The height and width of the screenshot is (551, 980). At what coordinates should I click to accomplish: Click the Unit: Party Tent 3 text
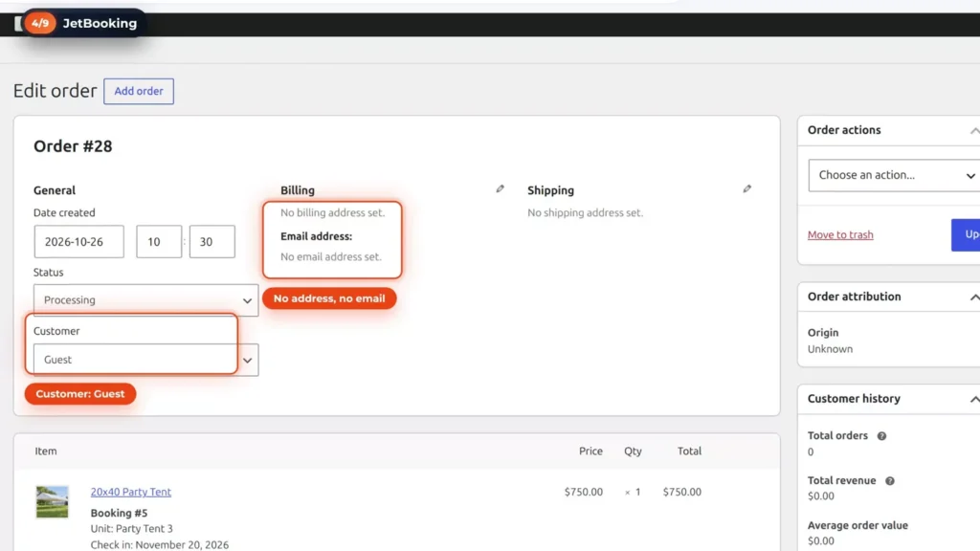(x=131, y=528)
